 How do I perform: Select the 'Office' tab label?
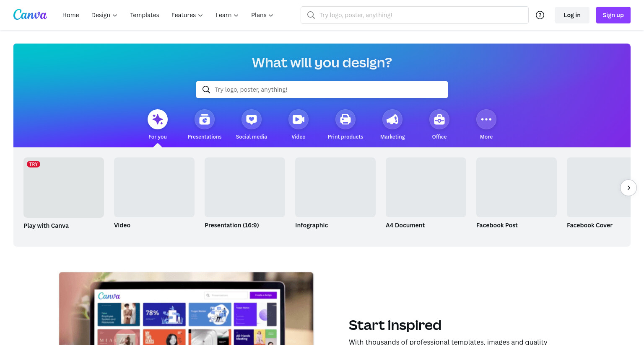[439, 137]
